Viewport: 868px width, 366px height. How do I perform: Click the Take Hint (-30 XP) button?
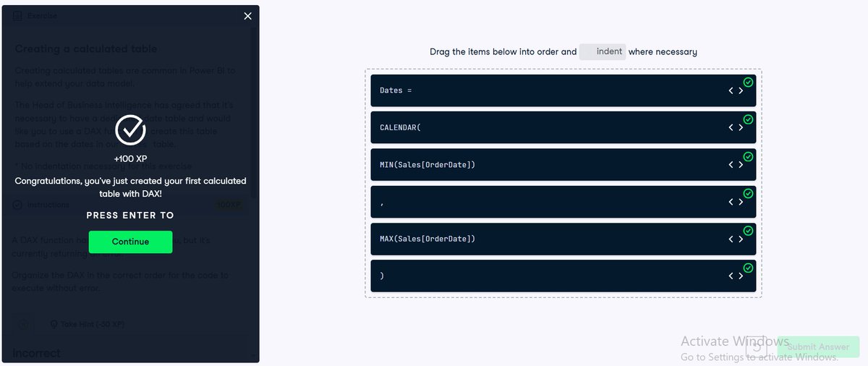click(86, 324)
